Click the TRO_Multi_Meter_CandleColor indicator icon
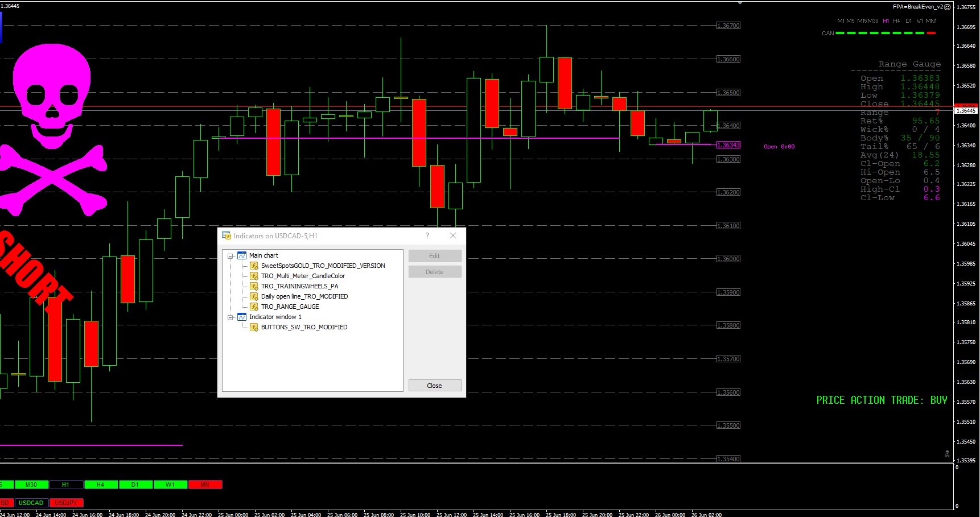This screenshot has width=980, height=517. click(x=254, y=276)
